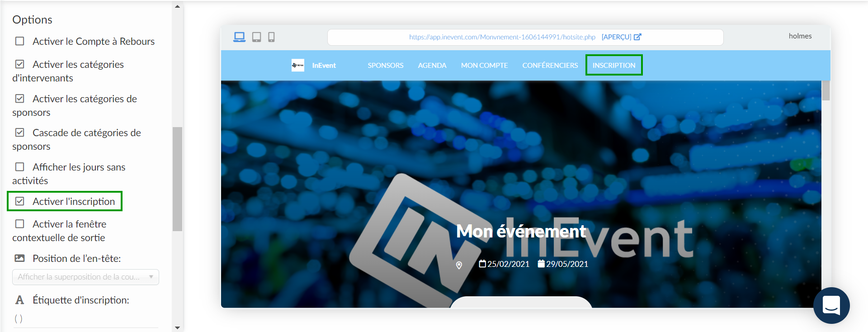Click the options panel scrollbar thumb
The height and width of the screenshot is (332, 868).
tap(177, 179)
